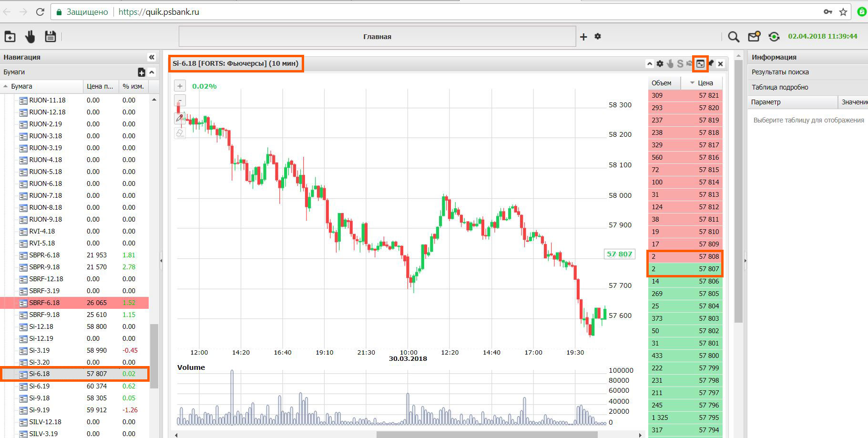Select SBPR-9.18 in securities list
This screenshot has width=868, height=438.
74,267
